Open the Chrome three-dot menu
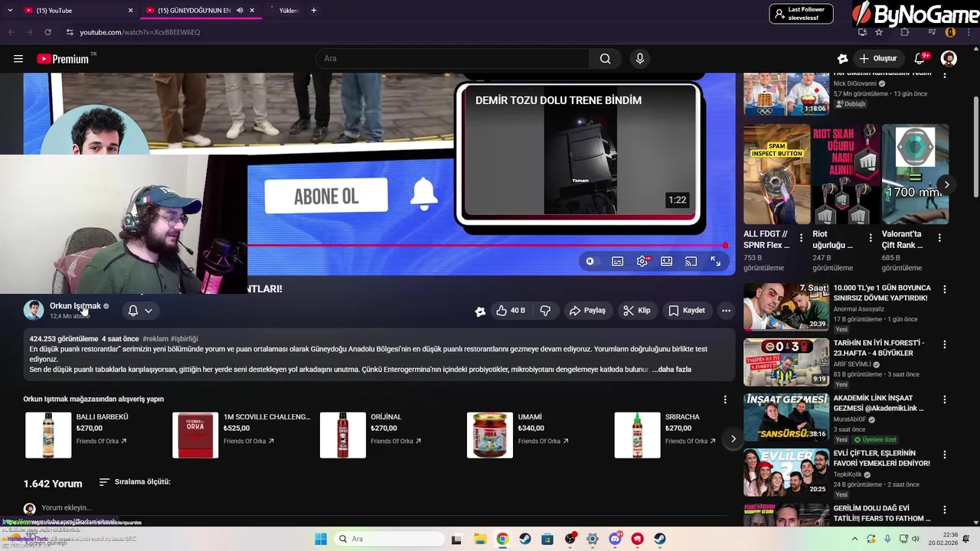Viewport: 980px width, 551px height. [x=967, y=32]
